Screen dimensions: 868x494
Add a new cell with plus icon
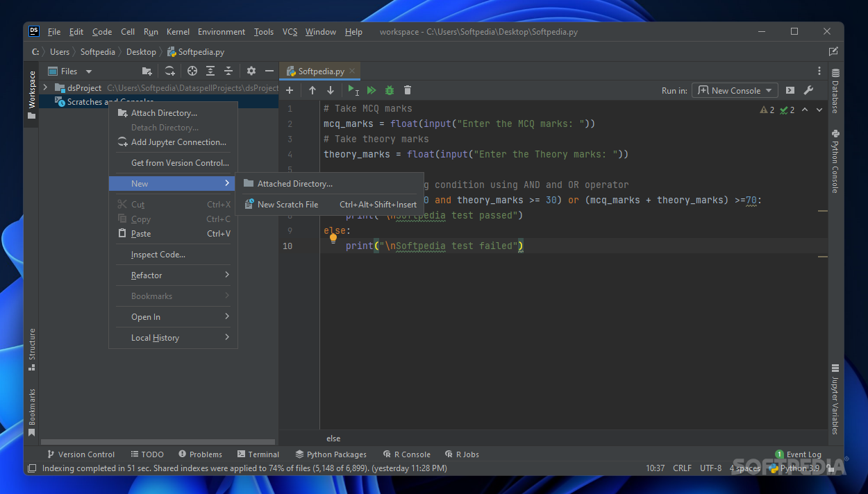click(290, 90)
